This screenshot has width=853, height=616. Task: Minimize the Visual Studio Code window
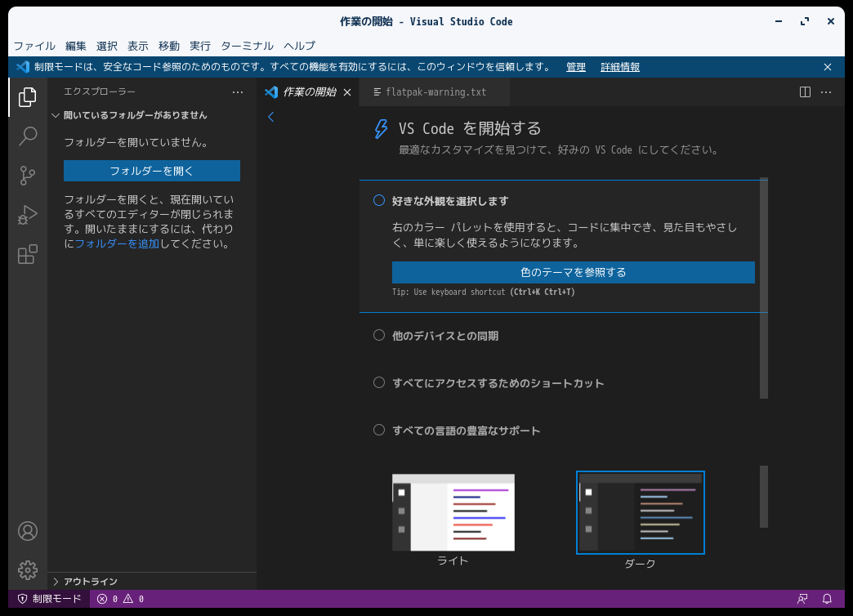[779, 21]
